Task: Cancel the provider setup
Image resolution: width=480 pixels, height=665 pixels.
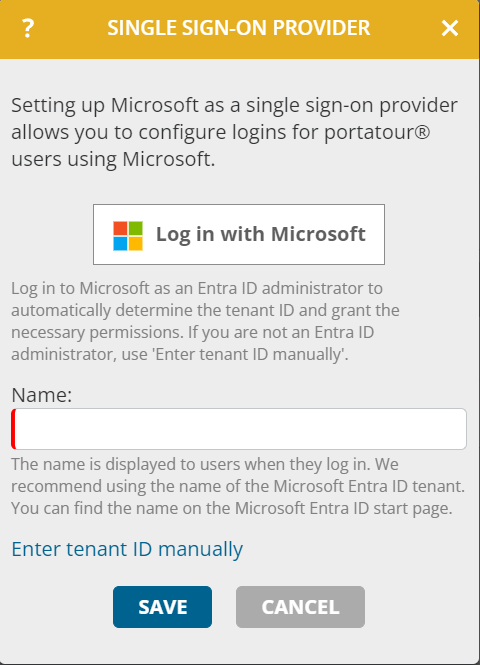Action: click(x=300, y=607)
